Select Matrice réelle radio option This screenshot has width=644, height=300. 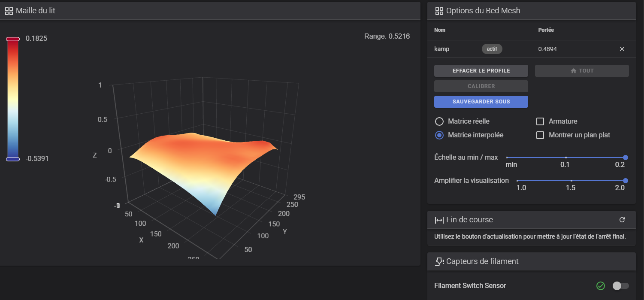439,121
